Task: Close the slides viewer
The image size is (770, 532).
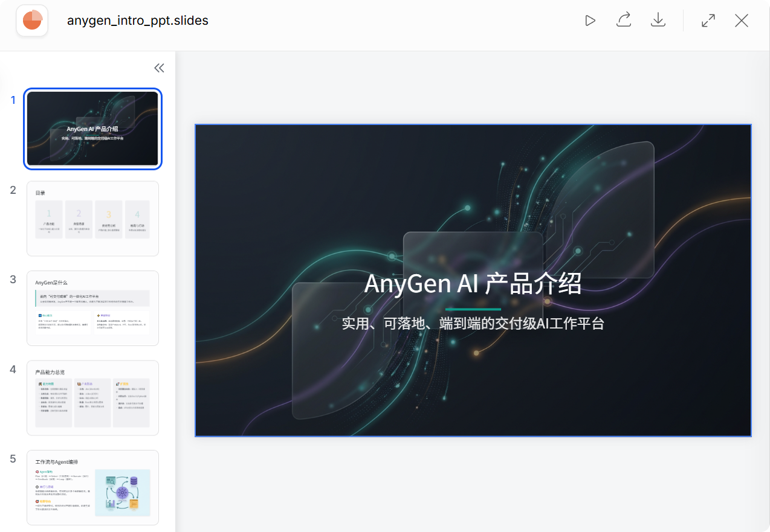Action: click(x=741, y=20)
